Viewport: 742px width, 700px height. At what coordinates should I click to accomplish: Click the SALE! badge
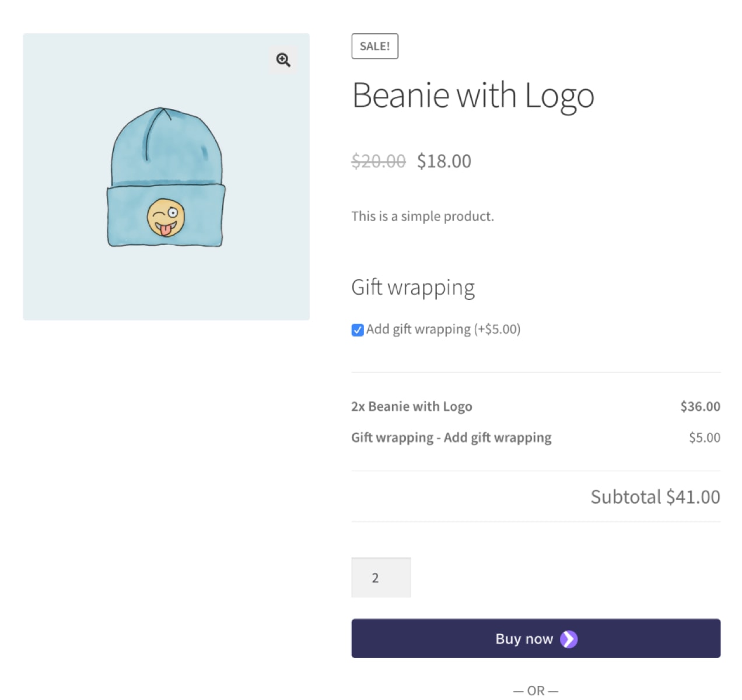(374, 47)
